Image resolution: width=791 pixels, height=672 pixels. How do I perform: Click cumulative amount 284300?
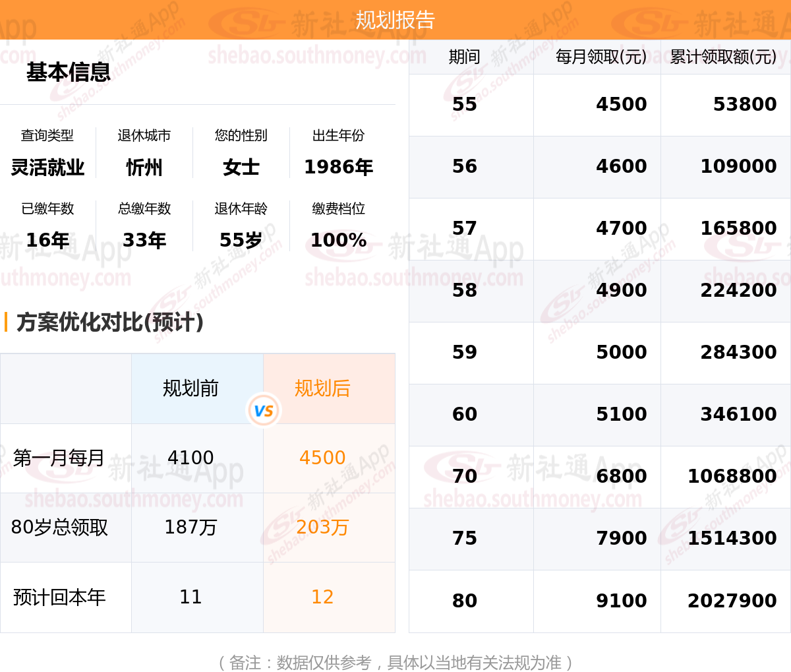pyautogui.click(x=738, y=352)
